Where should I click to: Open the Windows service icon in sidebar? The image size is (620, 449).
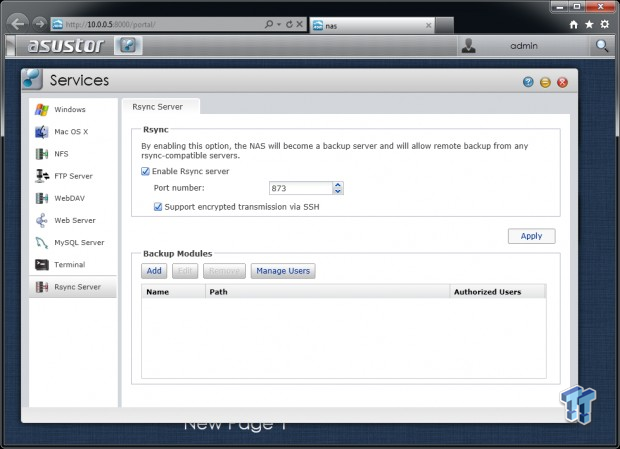42,109
